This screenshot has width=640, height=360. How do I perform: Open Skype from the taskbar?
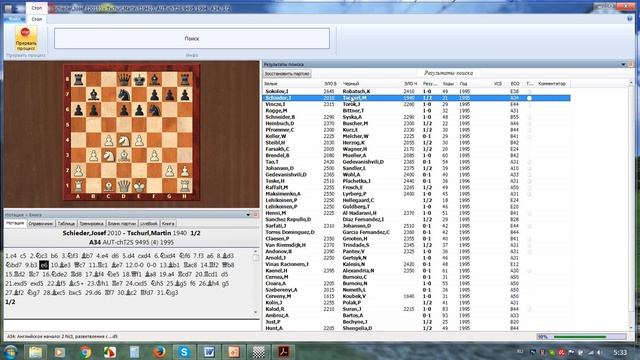[184, 352]
